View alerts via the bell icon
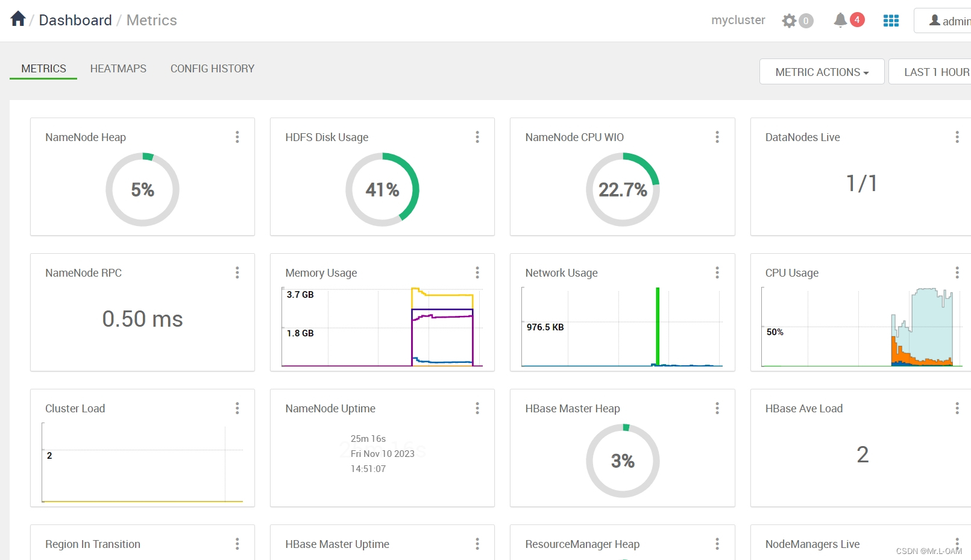The height and width of the screenshot is (560, 971). click(x=840, y=20)
